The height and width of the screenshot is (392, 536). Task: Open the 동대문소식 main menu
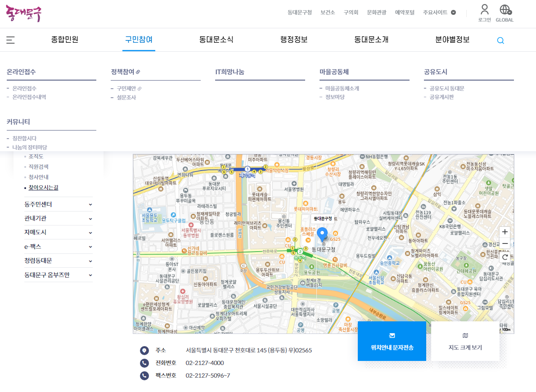click(x=216, y=40)
